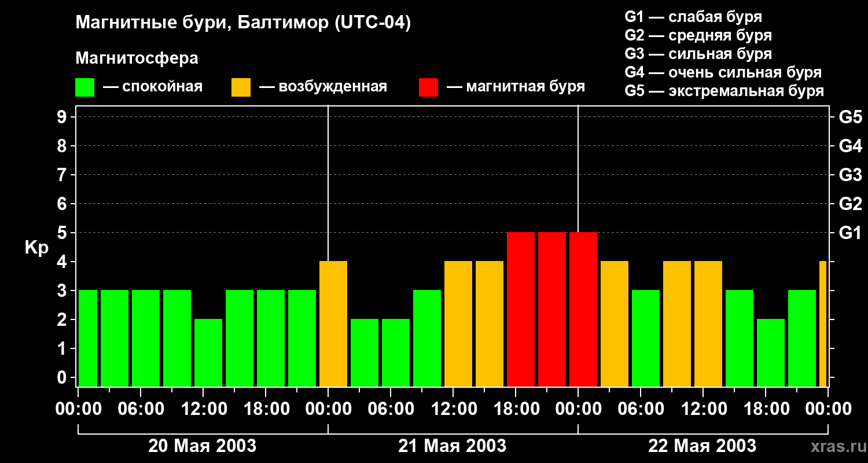Click the Kp value 9 on axis
This screenshot has height=463, width=868.
62,117
